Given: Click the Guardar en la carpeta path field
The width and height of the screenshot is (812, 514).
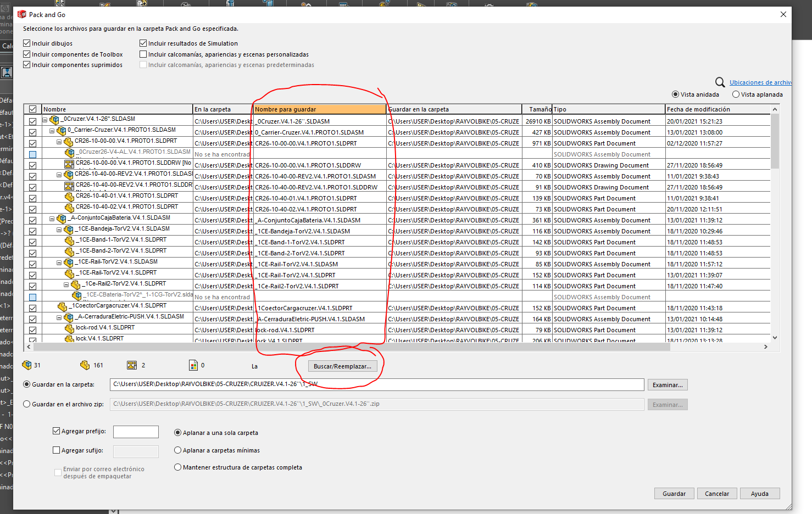Looking at the screenshot, I should pos(377,384).
